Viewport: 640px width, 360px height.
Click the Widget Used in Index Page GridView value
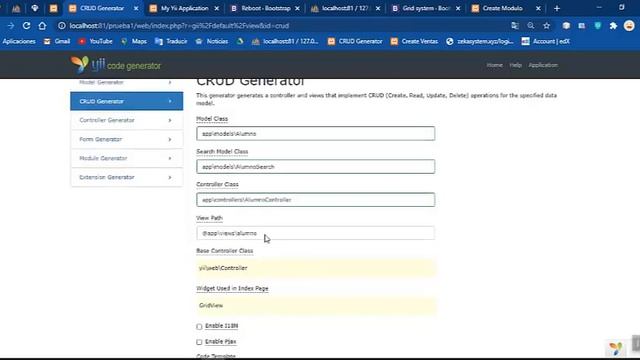(316, 306)
